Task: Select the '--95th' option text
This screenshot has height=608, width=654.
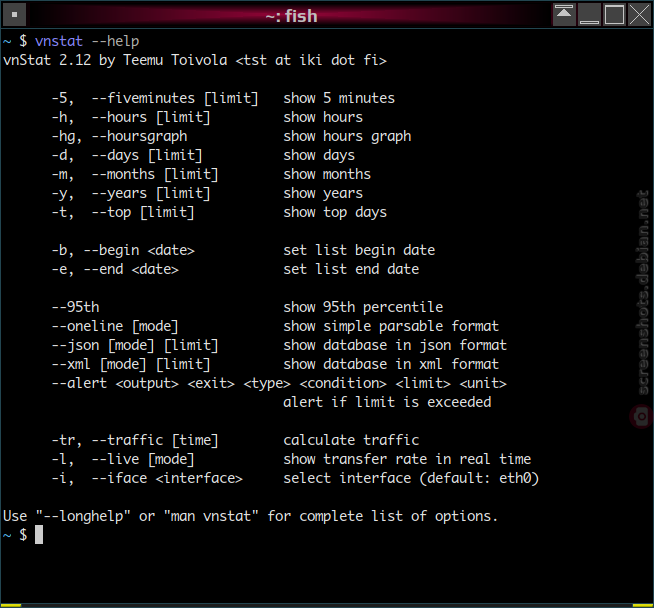Action: (x=75, y=307)
